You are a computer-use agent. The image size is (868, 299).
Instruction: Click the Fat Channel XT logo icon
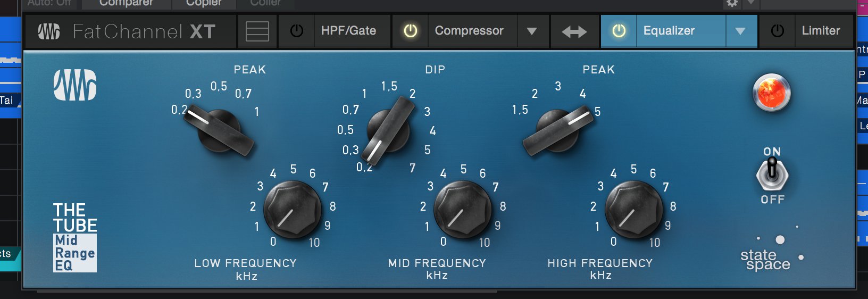point(49,31)
